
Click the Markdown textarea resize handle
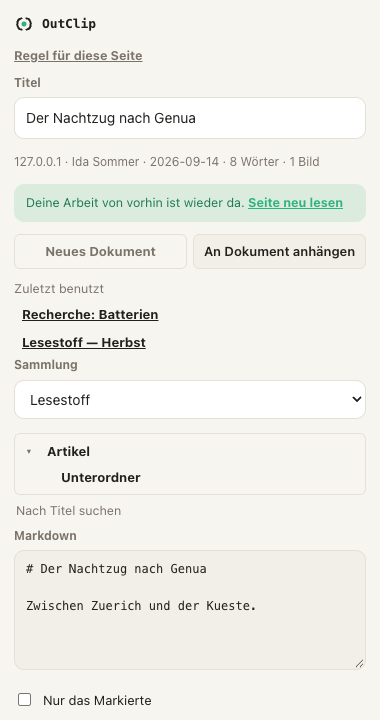click(360, 664)
